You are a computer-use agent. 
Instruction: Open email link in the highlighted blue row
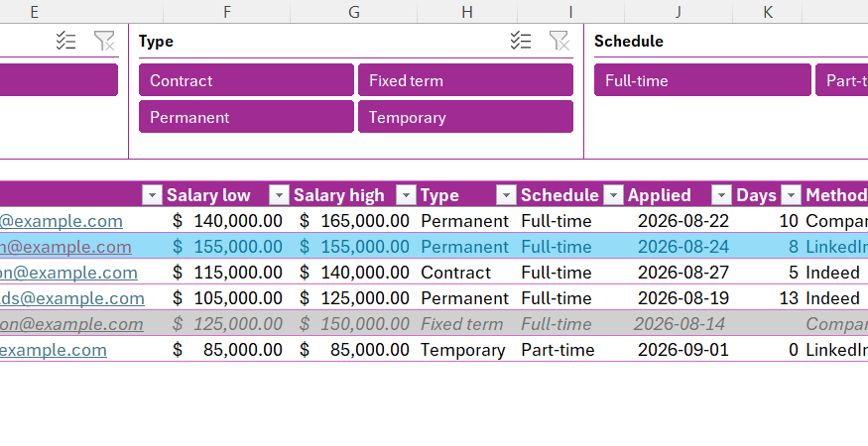click(x=65, y=247)
